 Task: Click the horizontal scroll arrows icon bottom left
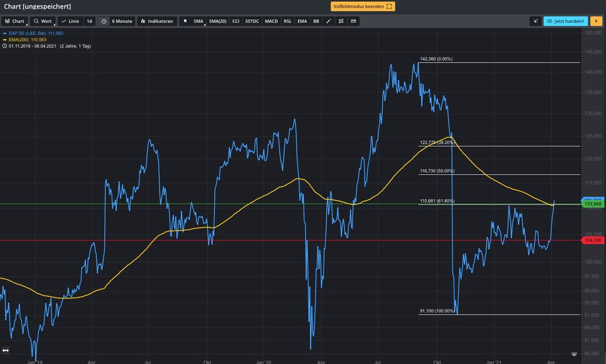click(6, 350)
